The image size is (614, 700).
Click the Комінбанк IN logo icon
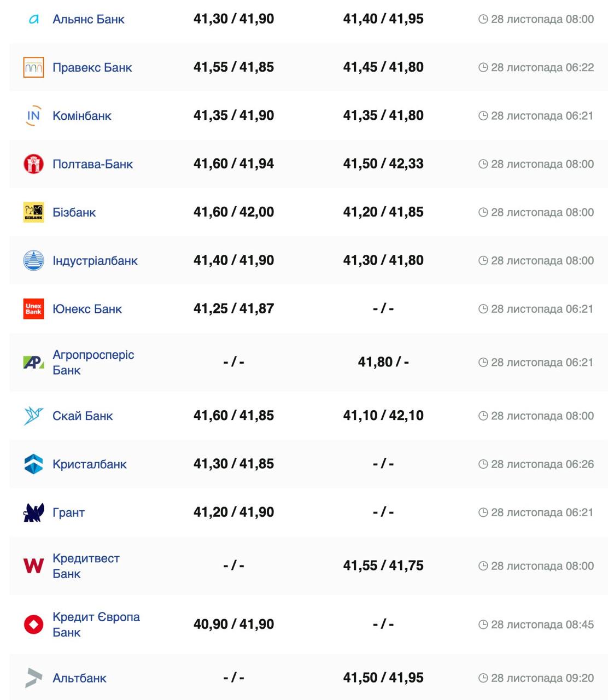[33, 115]
